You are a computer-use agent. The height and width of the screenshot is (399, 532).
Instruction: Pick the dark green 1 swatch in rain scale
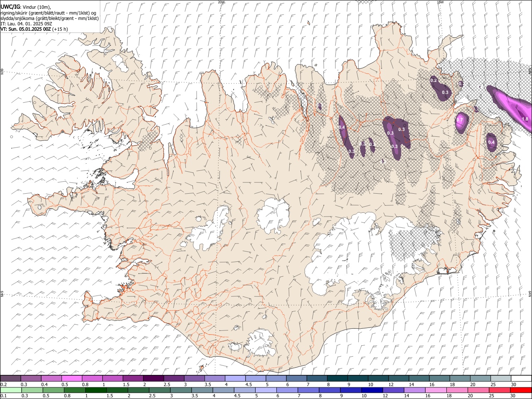click(x=96, y=390)
